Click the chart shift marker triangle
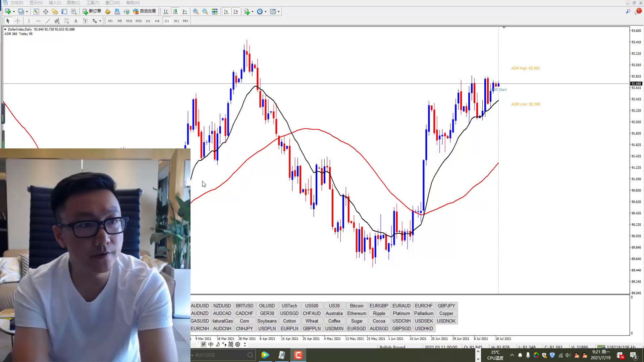 504,28
